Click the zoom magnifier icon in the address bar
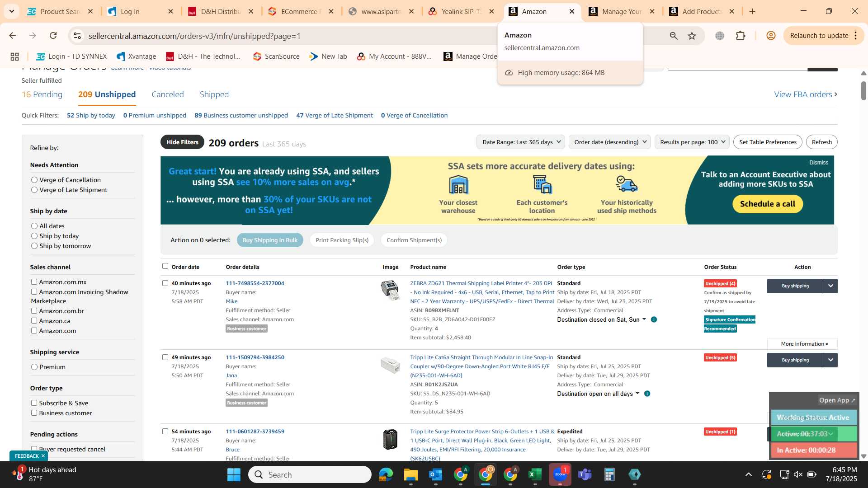This screenshot has width=868, height=488. [674, 36]
